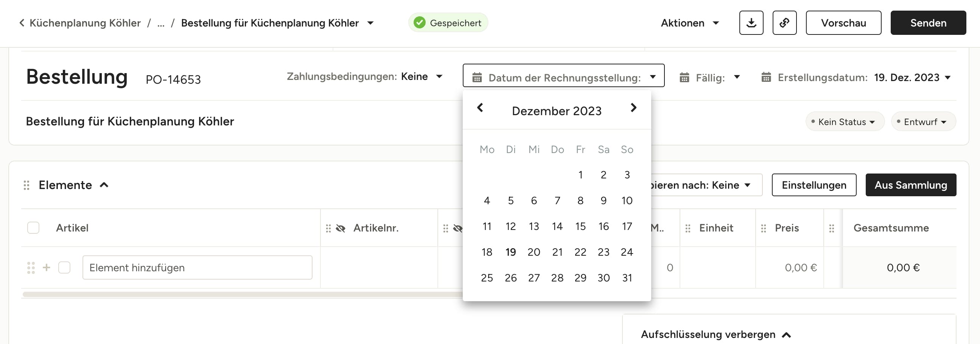
Task: Click horizontal scrollbar under items table
Action: [242, 294]
